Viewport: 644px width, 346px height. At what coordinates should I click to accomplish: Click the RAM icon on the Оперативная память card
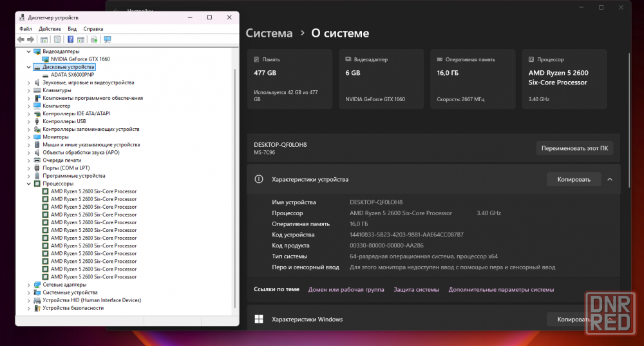pyautogui.click(x=439, y=59)
